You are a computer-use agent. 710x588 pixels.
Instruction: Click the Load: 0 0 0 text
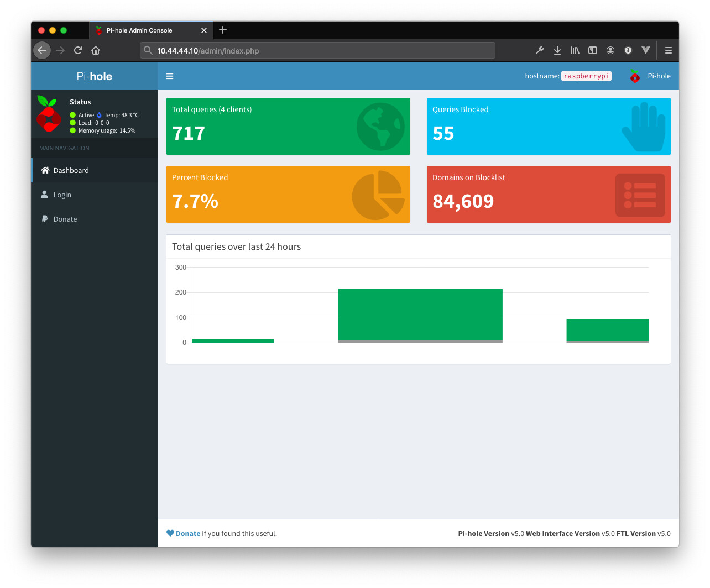click(94, 123)
